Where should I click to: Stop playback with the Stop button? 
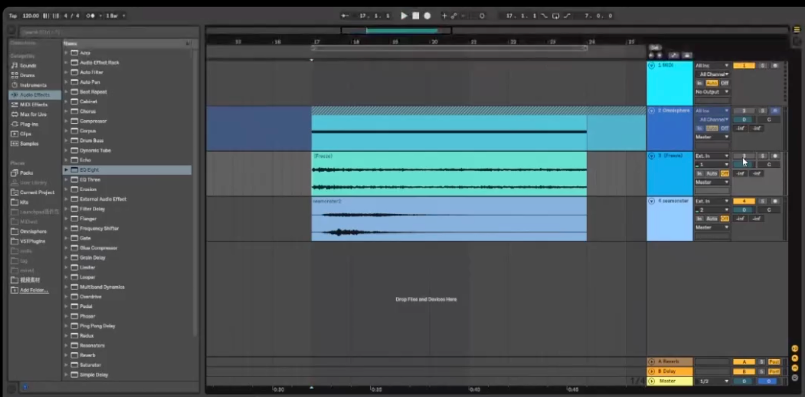click(x=415, y=16)
